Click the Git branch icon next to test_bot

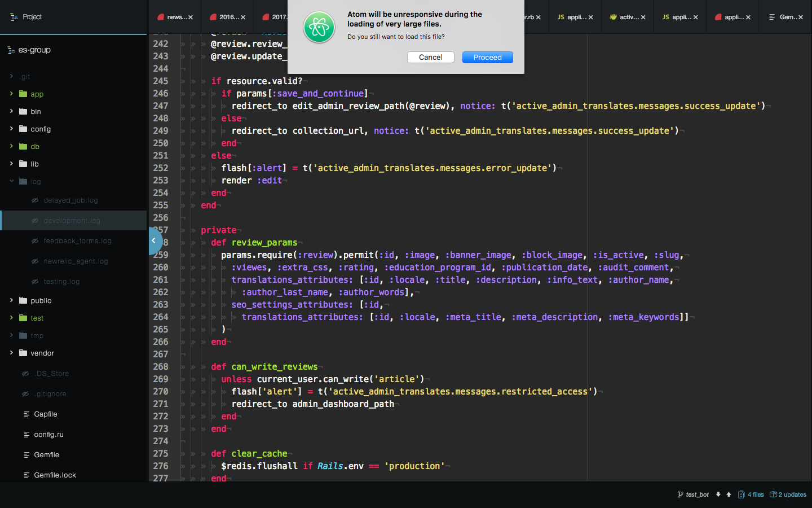(681, 494)
